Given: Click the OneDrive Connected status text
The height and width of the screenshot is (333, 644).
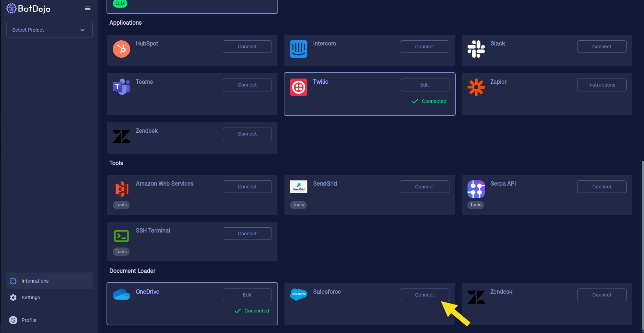Looking at the screenshot, I should coord(257,311).
